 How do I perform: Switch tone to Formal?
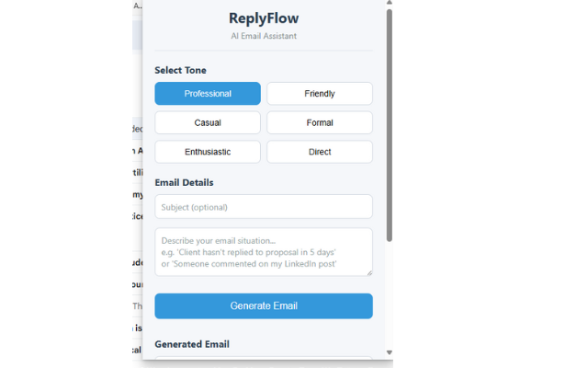[x=320, y=122]
